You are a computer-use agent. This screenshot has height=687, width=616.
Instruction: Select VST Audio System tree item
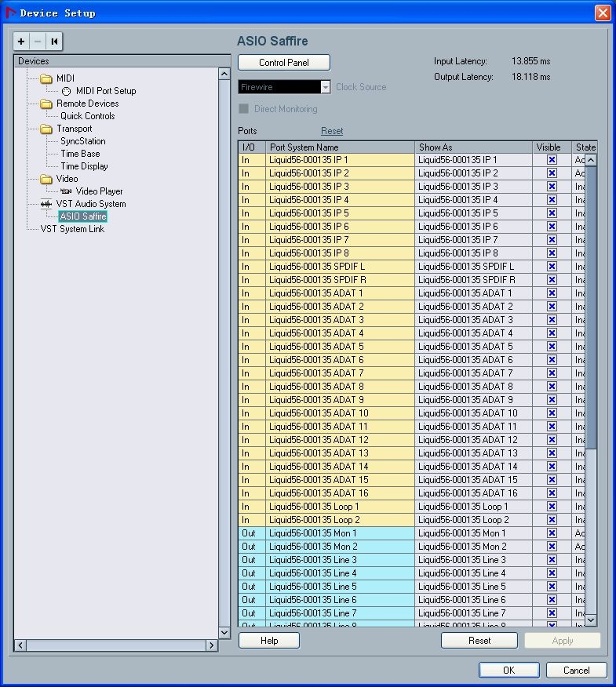[x=91, y=204]
